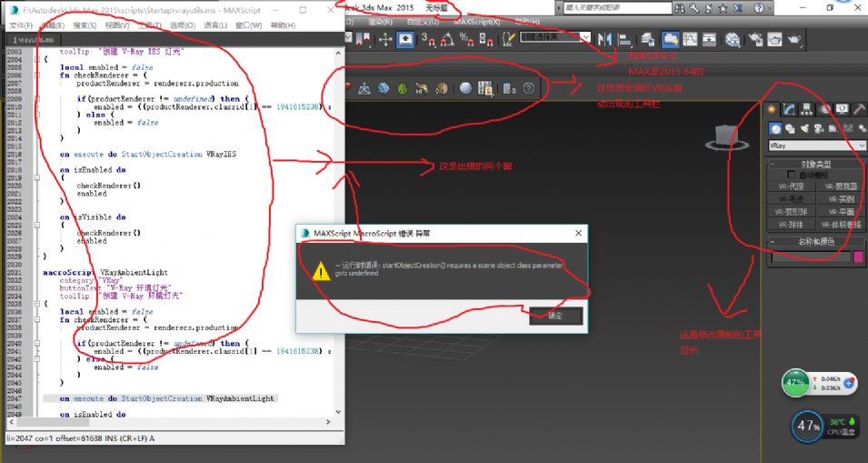Click the V-Ray toolbar green plant icon
The width and height of the screenshot is (868, 463).
403,87
